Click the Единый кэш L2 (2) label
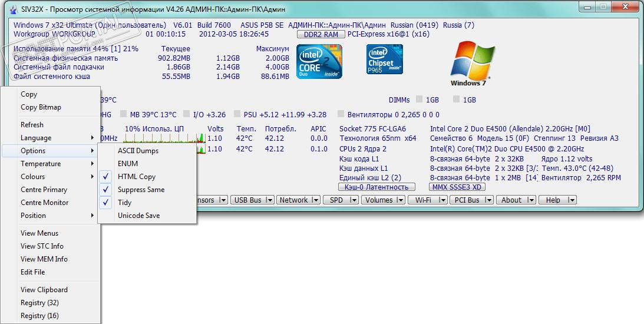Screen dimensions: 644x324 tap(370, 178)
